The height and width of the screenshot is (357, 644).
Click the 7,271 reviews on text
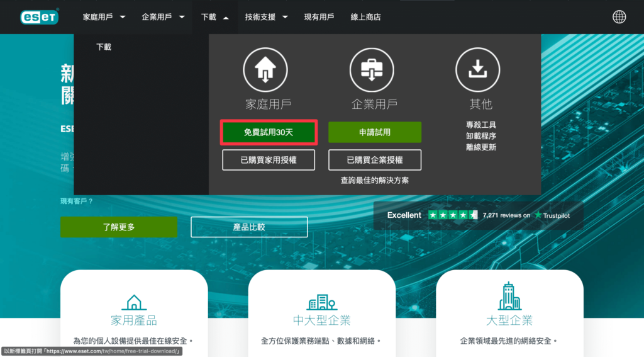(x=506, y=215)
